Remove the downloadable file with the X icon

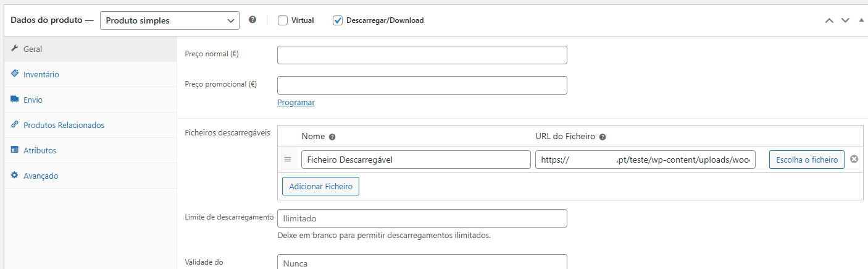(x=854, y=159)
